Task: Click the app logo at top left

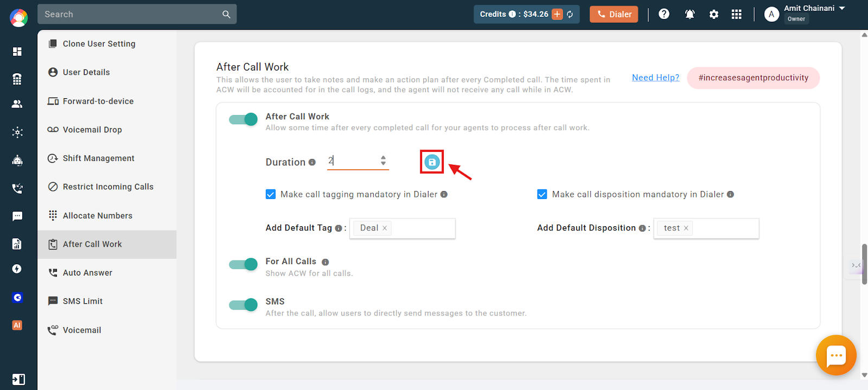Action: tap(18, 18)
